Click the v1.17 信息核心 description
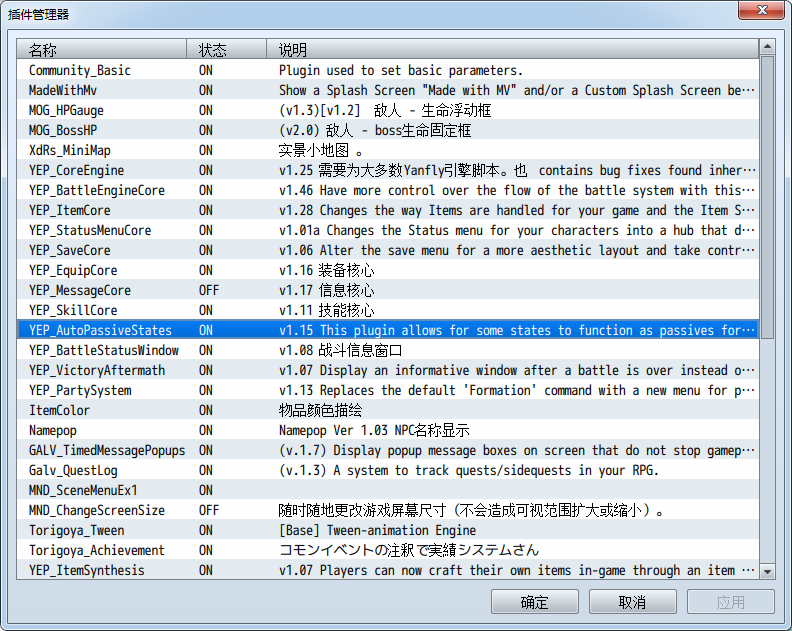792x631 pixels. (x=326, y=290)
